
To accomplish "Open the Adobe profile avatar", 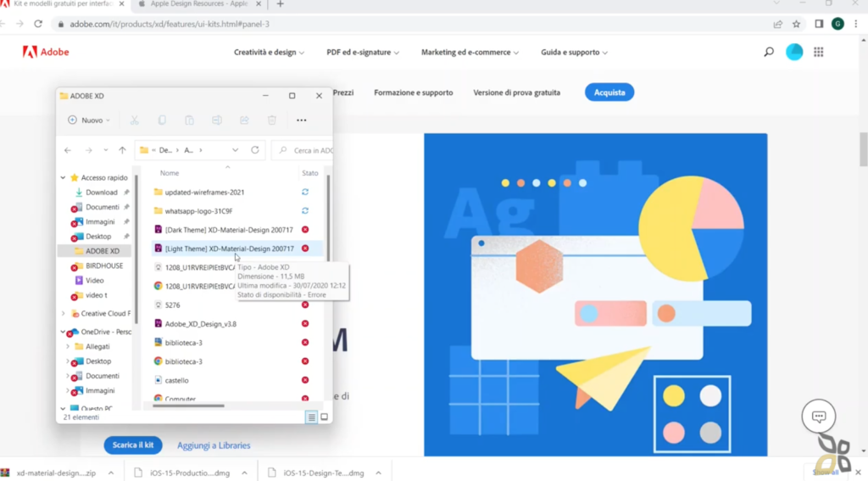I will [794, 52].
